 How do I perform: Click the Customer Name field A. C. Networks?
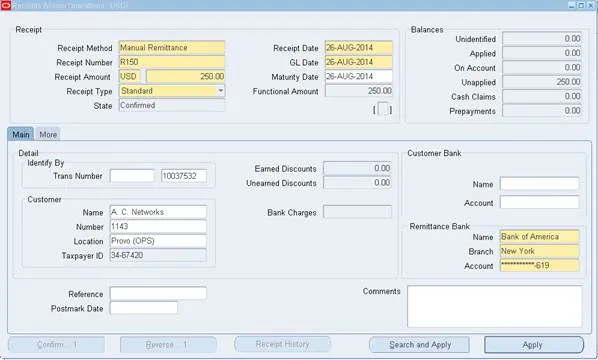(x=158, y=212)
